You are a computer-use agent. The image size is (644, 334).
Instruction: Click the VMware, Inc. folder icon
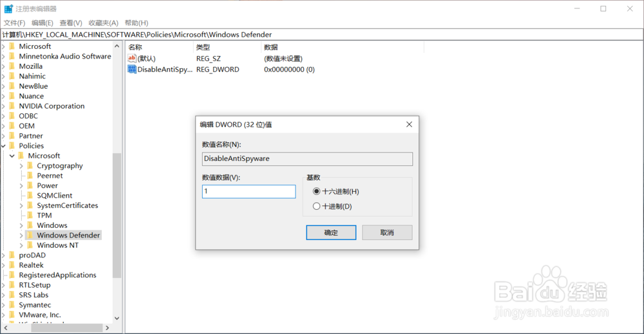[x=12, y=315]
